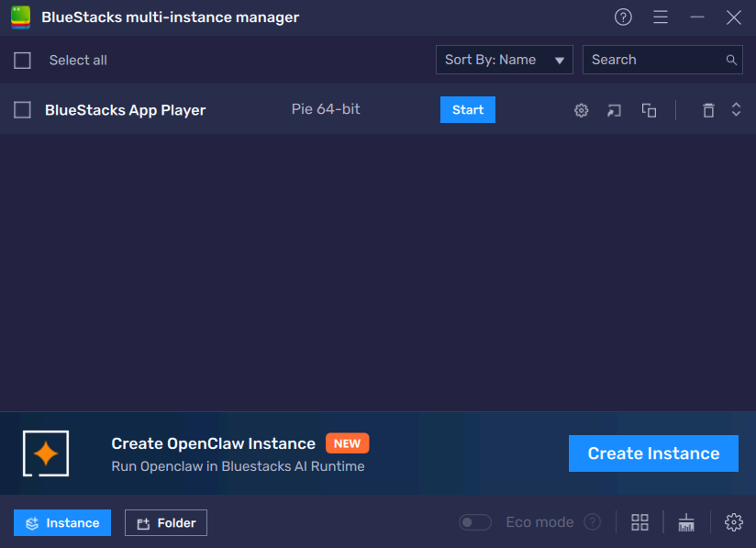
Task: Click the BlueStacks App Player name
Action: [126, 110]
